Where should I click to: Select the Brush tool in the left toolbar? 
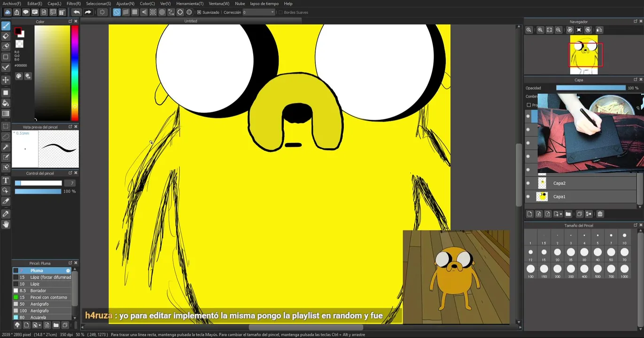coord(6,25)
